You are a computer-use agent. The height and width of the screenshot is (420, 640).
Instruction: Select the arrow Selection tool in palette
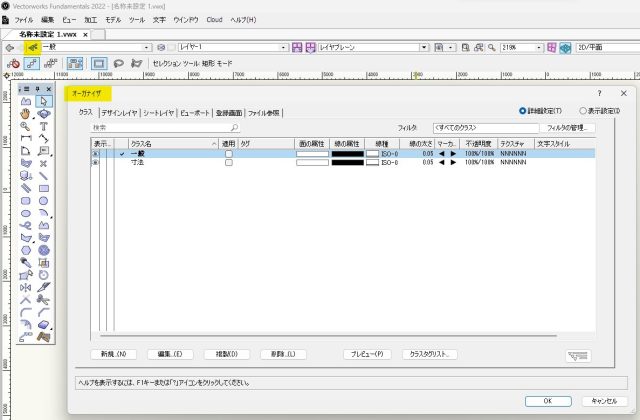44,101
